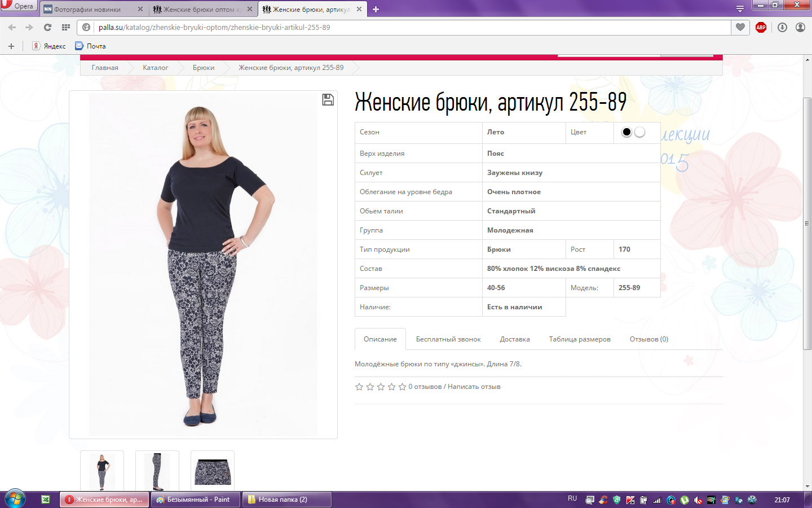Open Excel from the taskbar
This screenshot has width=812, height=508.
(46, 500)
